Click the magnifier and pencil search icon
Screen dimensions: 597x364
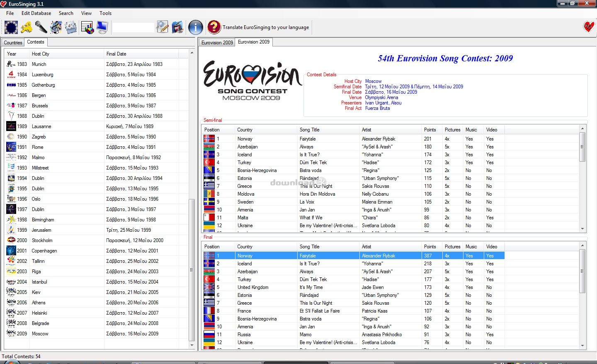click(x=163, y=27)
